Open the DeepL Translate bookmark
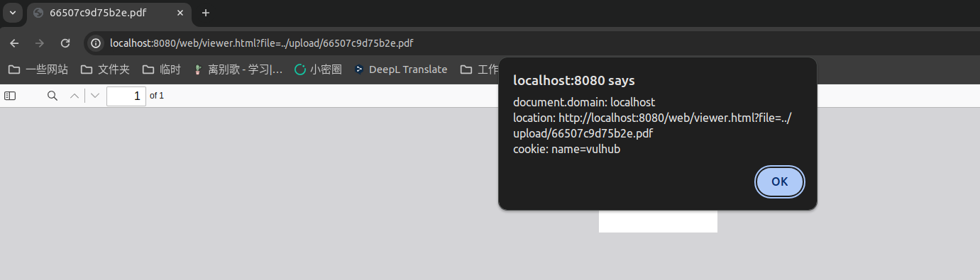 (x=401, y=69)
